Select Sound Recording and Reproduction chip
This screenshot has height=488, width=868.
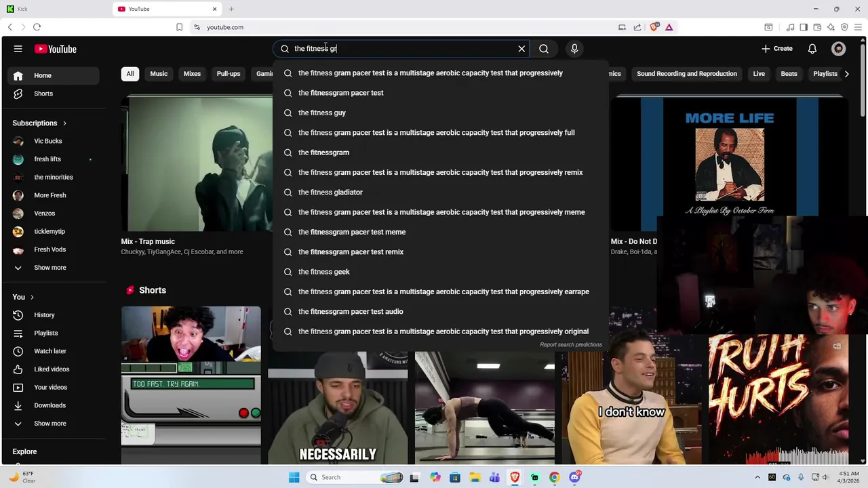pyautogui.click(x=686, y=74)
